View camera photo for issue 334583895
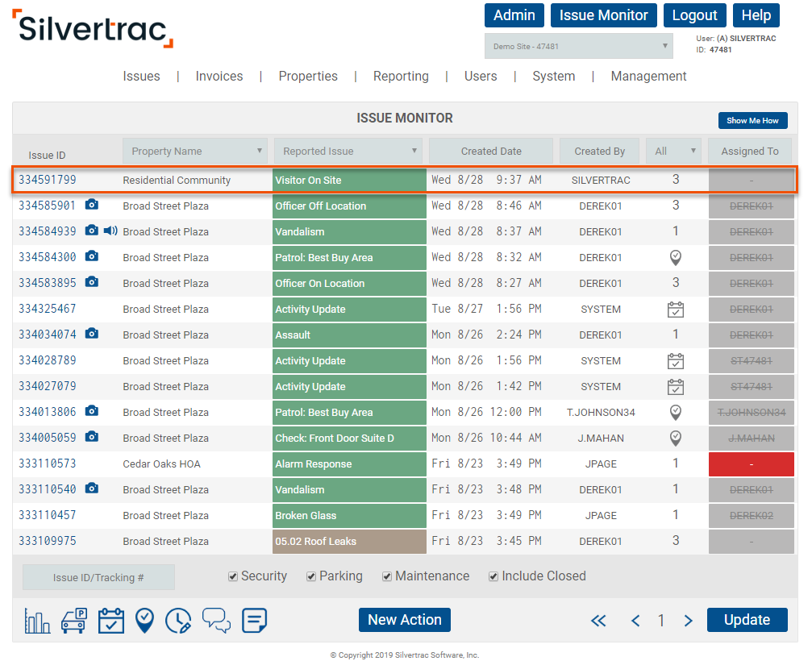Image resolution: width=812 pixels, height=661 pixels. pyautogui.click(x=92, y=282)
